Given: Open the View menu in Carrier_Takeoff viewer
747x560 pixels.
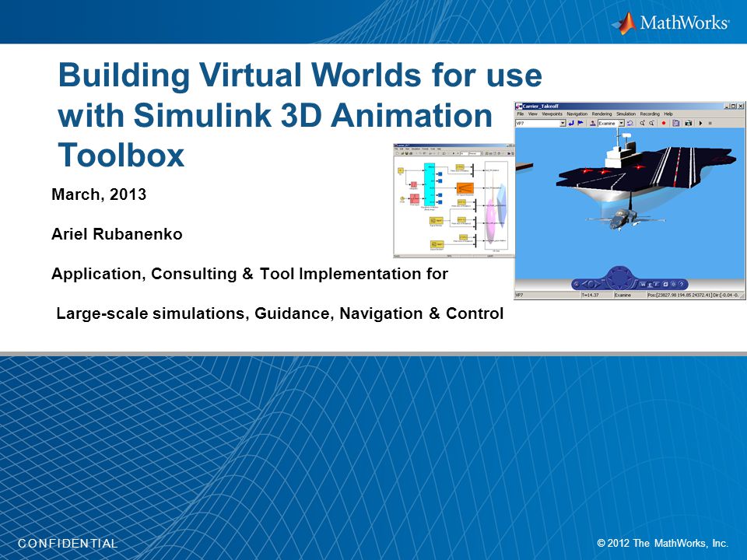Looking at the screenshot, I should pos(532,114).
